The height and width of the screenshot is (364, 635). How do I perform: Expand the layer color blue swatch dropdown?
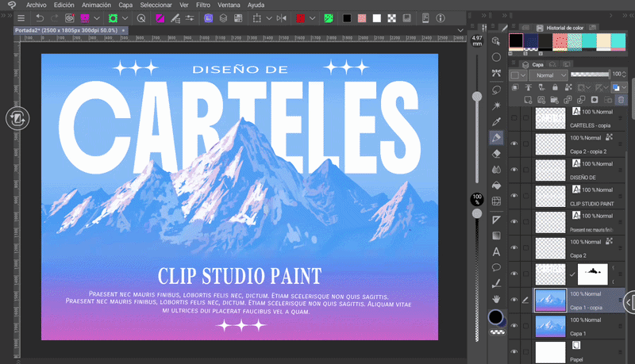coord(624,87)
